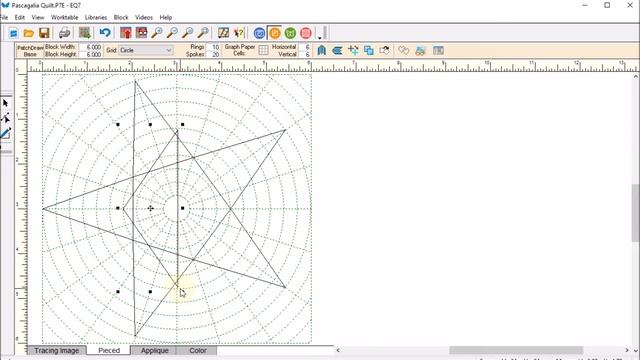Image resolution: width=640 pixels, height=360 pixels.
Task: Switch to the blue Work on Quilt button
Action: coord(259,33)
